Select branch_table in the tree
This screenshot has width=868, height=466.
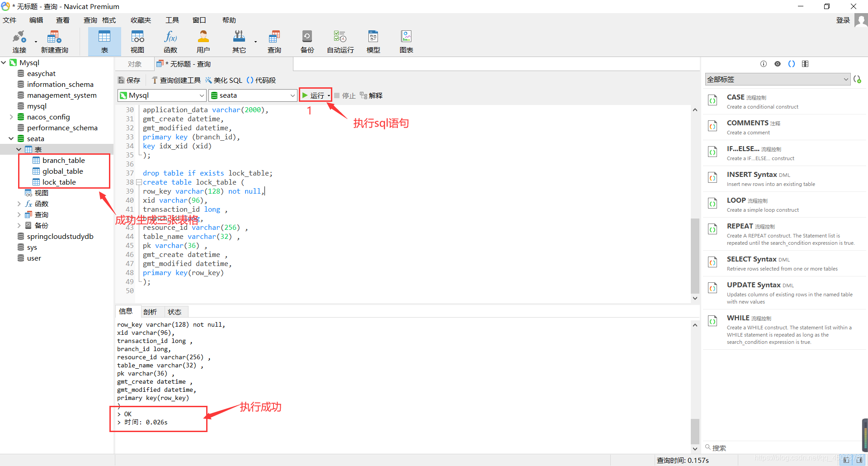coord(63,160)
